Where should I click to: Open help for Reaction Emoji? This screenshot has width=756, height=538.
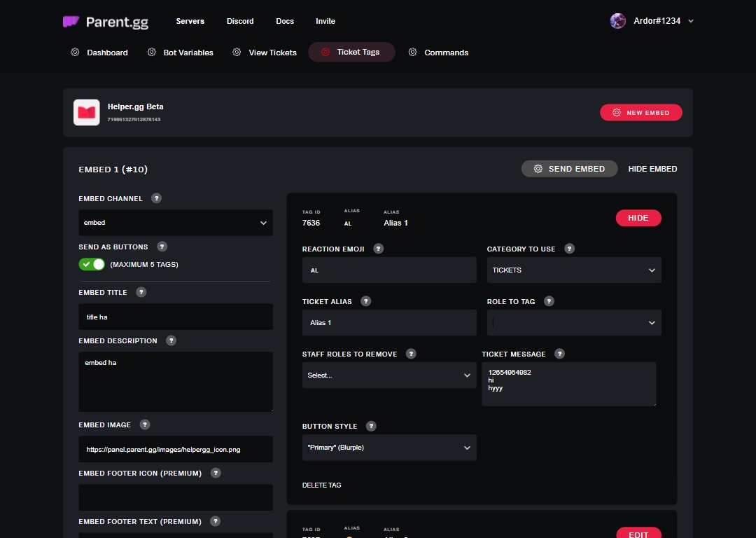(x=378, y=249)
